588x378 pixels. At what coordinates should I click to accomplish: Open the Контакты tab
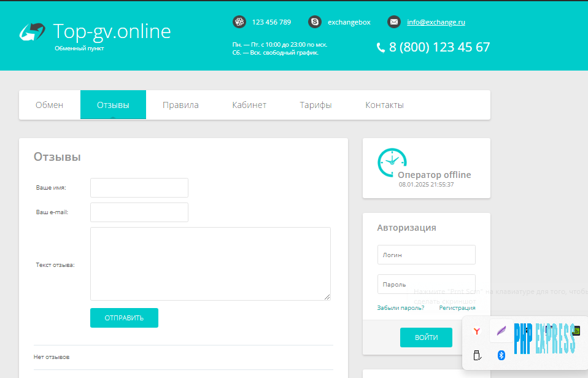385,105
